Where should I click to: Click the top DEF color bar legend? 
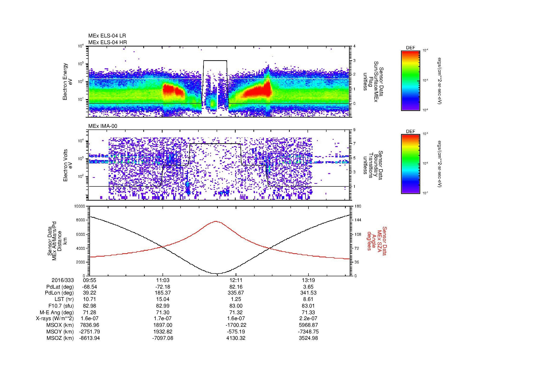click(x=410, y=80)
